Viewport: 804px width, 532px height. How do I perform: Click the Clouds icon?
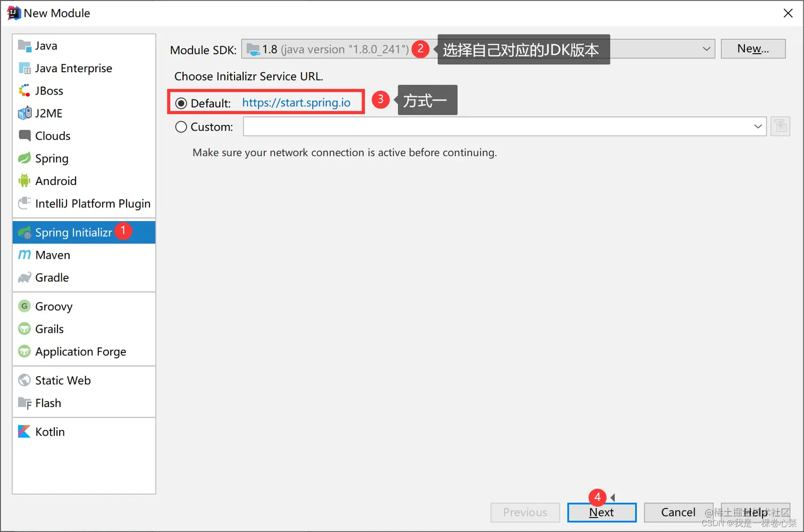pyautogui.click(x=24, y=136)
